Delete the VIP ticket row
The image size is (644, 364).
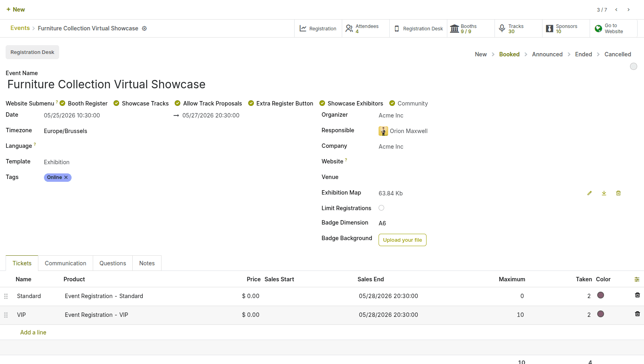coord(637,314)
